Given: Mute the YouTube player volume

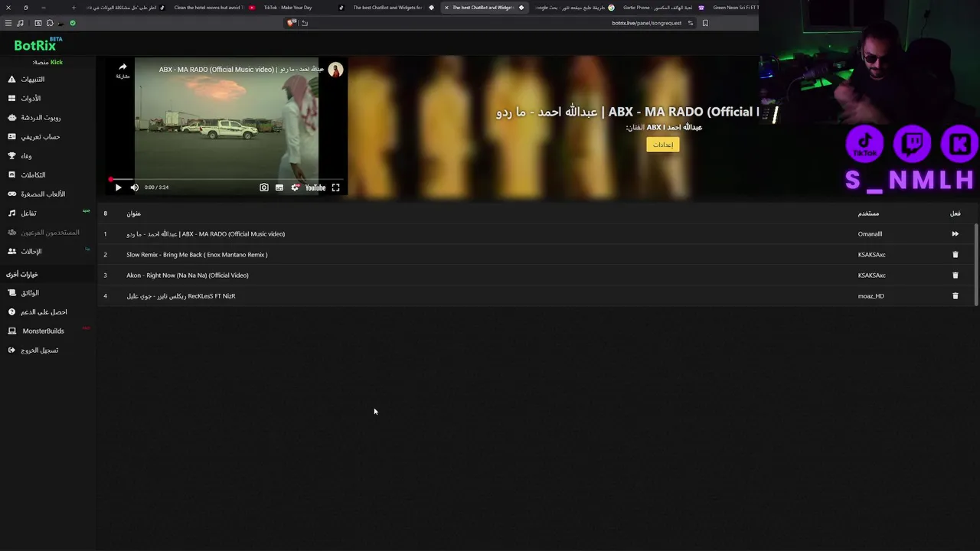Looking at the screenshot, I should pos(135,187).
